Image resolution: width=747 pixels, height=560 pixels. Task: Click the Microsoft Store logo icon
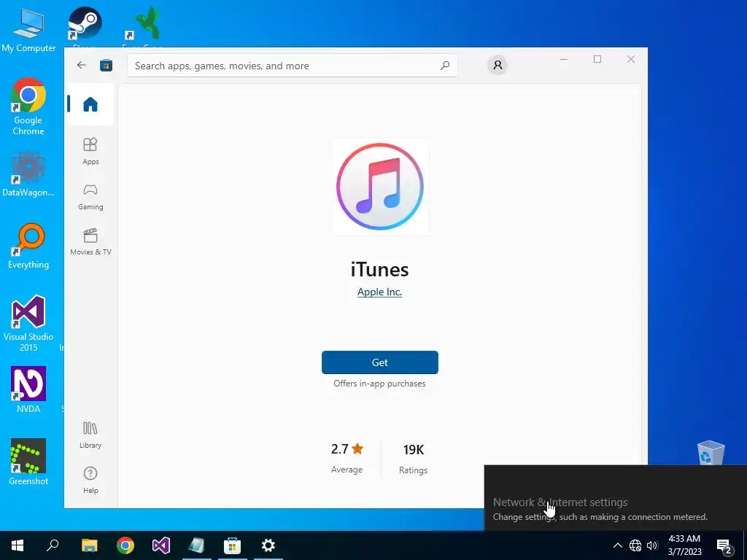point(106,65)
